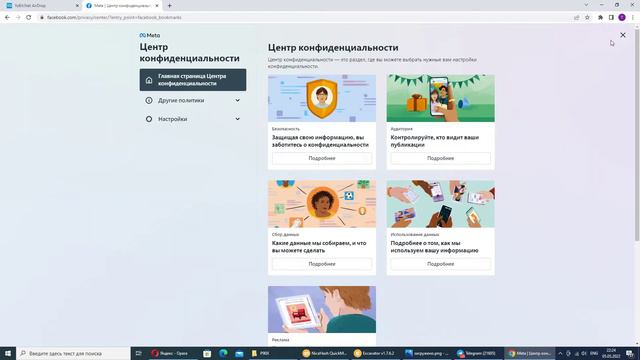Viewport: 640px width, 360px height.
Task: Open Microsoft Store taskbar icon
Action: point(207,353)
